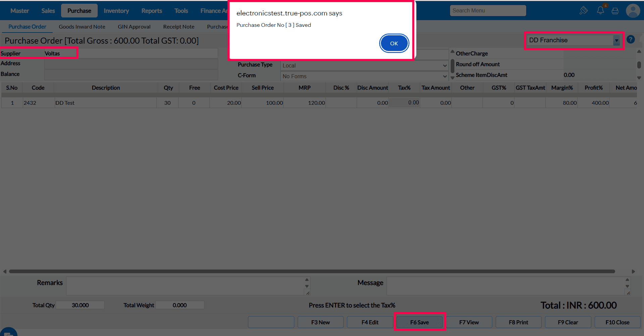Switch to the Goods Inward Note tab
Viewport: 644px width, 336px height.
(82, 27)
